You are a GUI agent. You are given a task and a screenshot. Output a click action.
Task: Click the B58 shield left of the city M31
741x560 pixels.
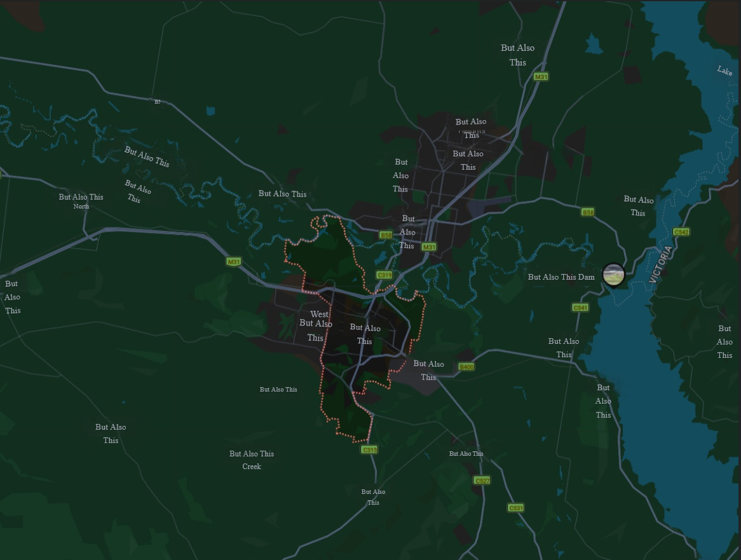click(386, 235)
